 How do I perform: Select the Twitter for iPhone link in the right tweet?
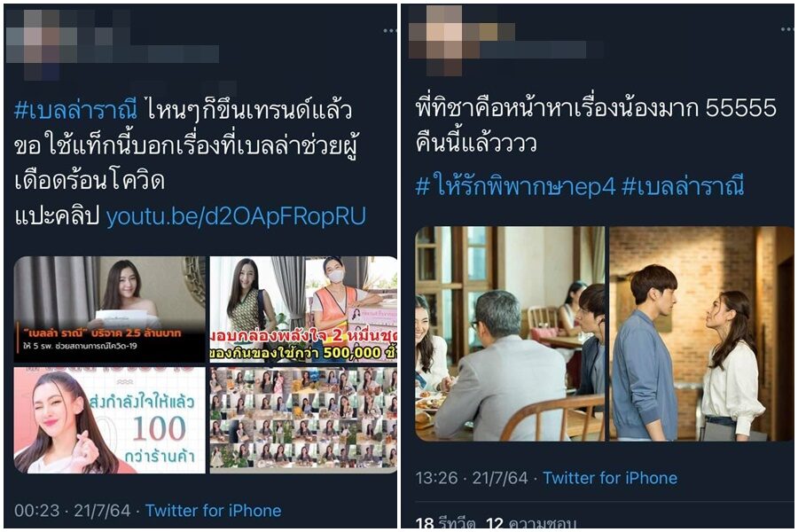(610, 478)
